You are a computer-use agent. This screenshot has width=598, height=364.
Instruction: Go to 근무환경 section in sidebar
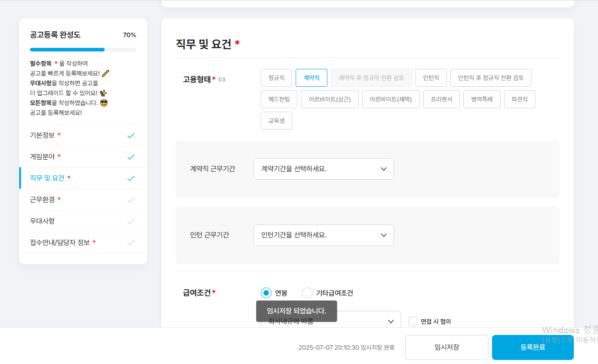point(42,199)
